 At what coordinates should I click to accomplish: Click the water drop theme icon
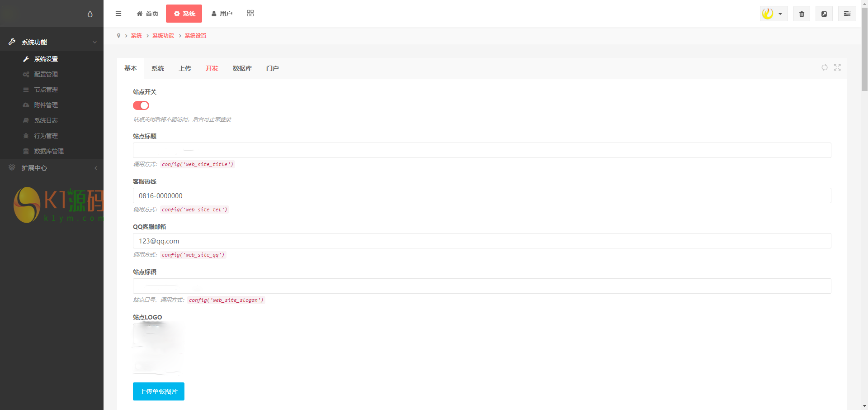coord(90,14)
